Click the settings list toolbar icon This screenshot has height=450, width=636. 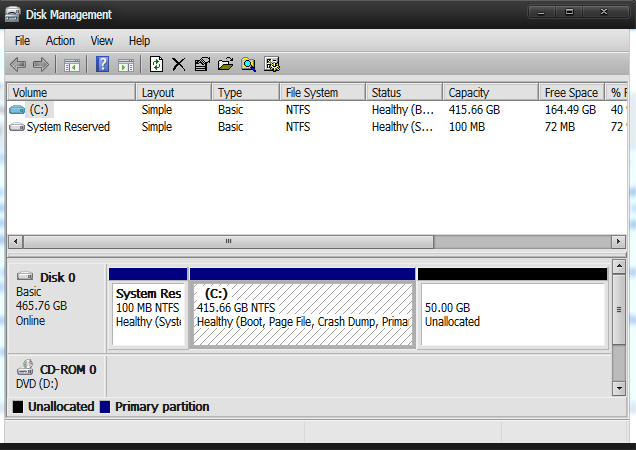(x=272, y=64)
